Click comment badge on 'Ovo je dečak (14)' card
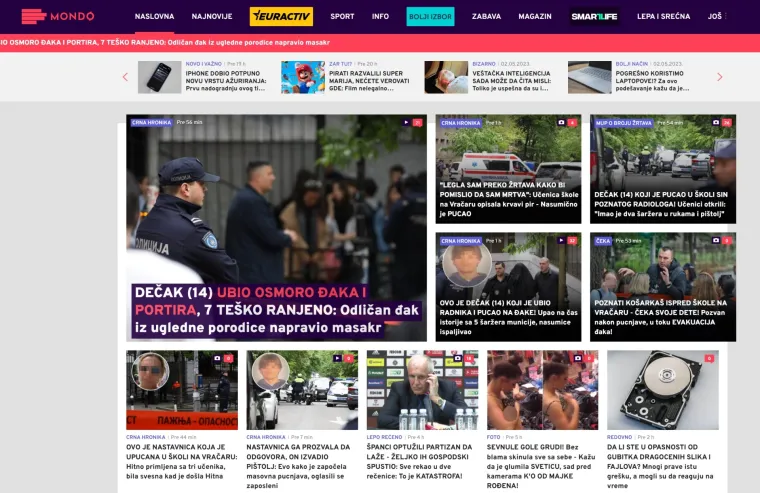The height and width of the screenshot is (493, 760). [572, 240]
